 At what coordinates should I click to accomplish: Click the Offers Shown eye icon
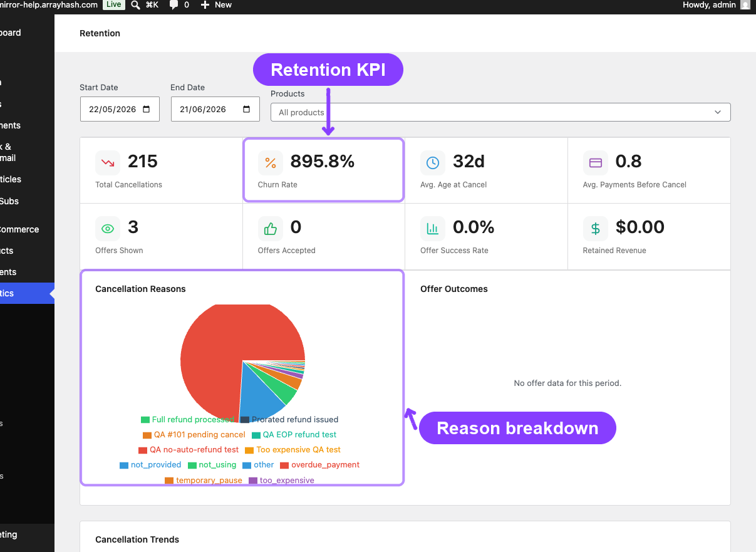point(108,229)
